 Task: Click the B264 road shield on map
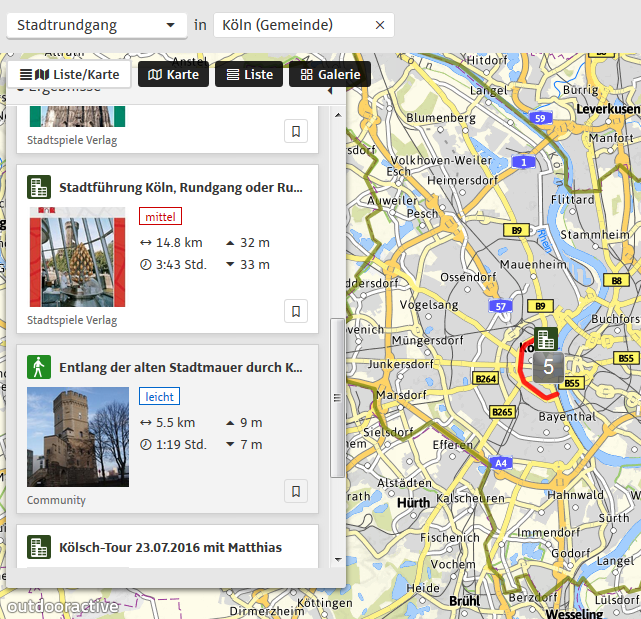coord(486,379)
